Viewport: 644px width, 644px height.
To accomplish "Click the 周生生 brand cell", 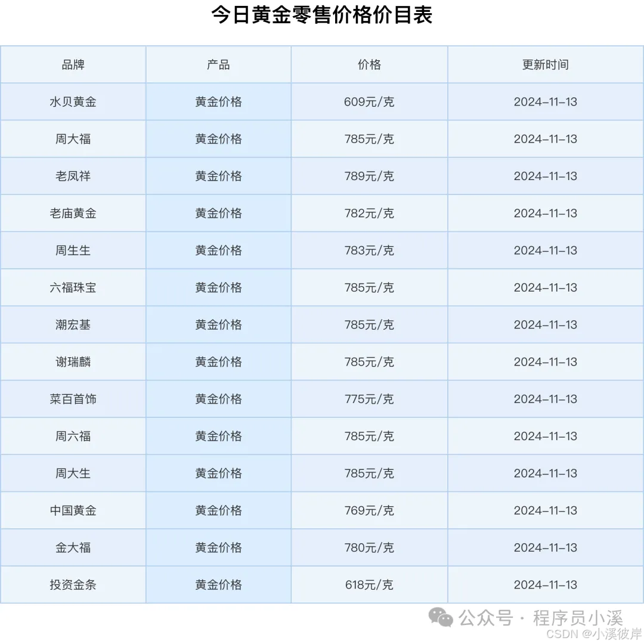I will coord(73,250).
